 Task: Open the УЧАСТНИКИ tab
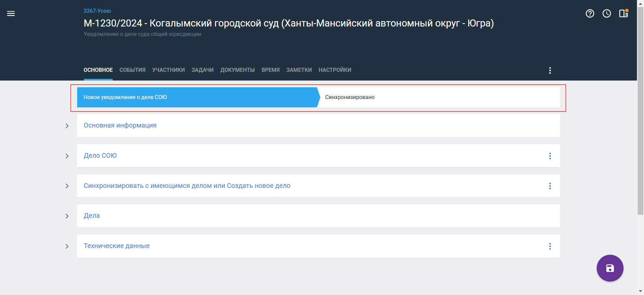(x=168, y=70)
